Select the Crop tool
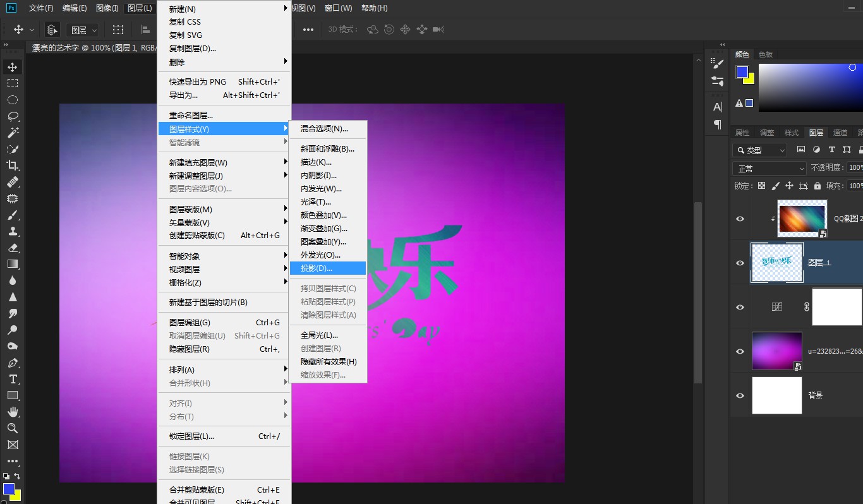Viewport: 863px width, 504px height. pos(13,166)
